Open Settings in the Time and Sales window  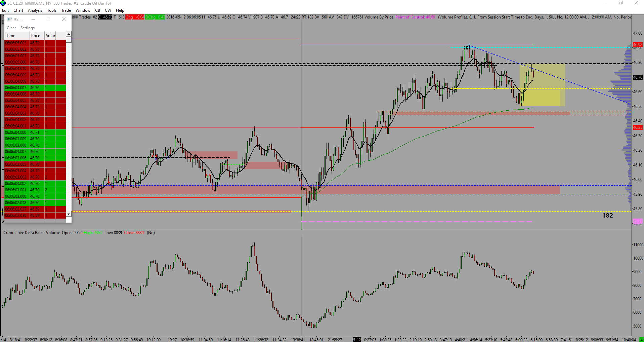click(28, 28)
